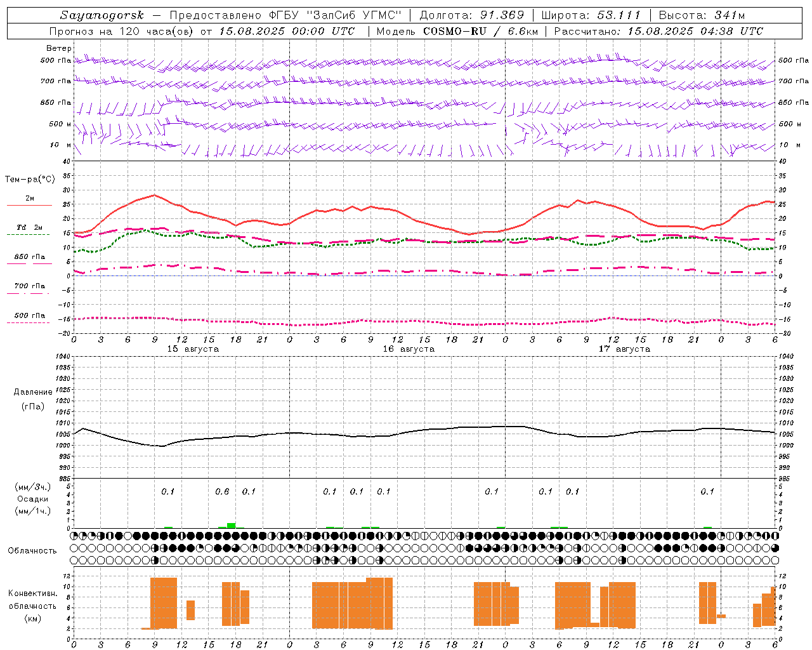The height and width of the screenshot is (650, 812).
Task: Click the Td 2м dew point legend label
Action: coord(30,227)
